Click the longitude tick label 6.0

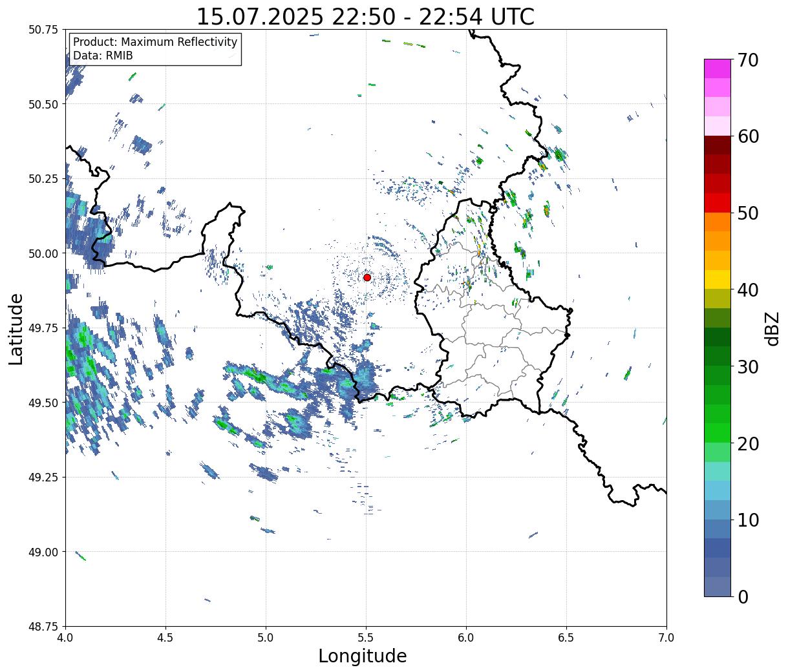point(466,638)
